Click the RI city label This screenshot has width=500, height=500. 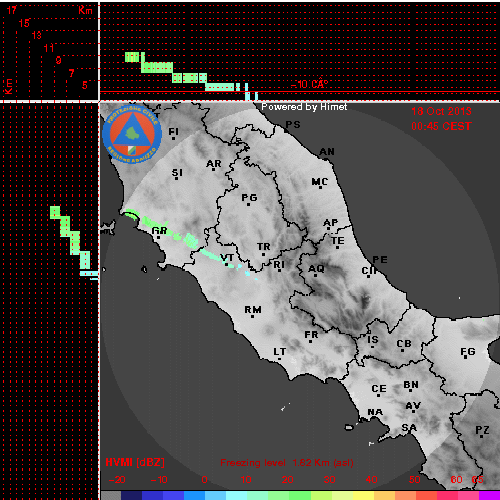point(279,265)
